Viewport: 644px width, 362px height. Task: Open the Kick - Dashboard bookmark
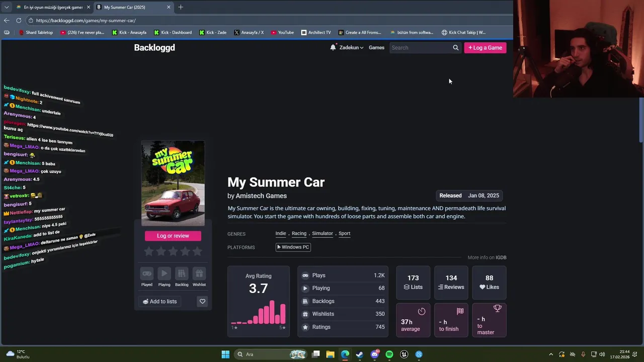[x=173, y=32]
